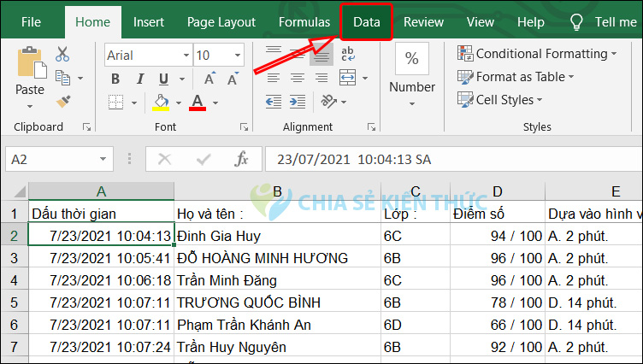Cancel formula bar entry (X)

[x=164, y=159]
